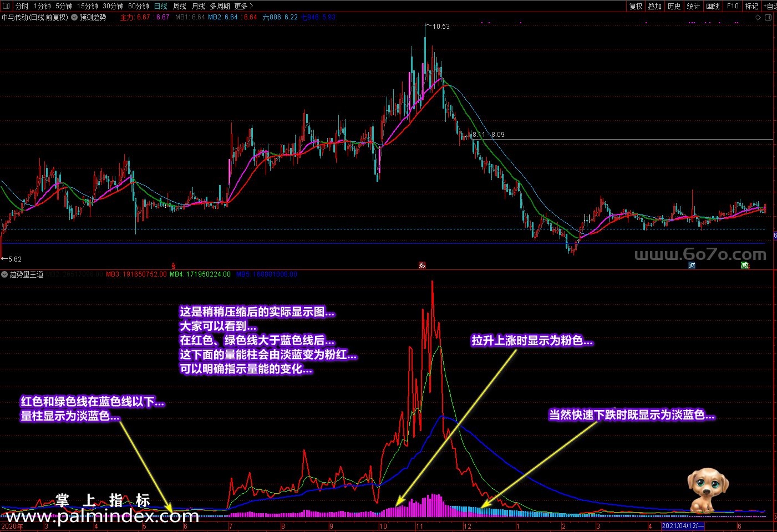Add to watchlist with +自选
This screenshot has height=532, width=777.
770,6
